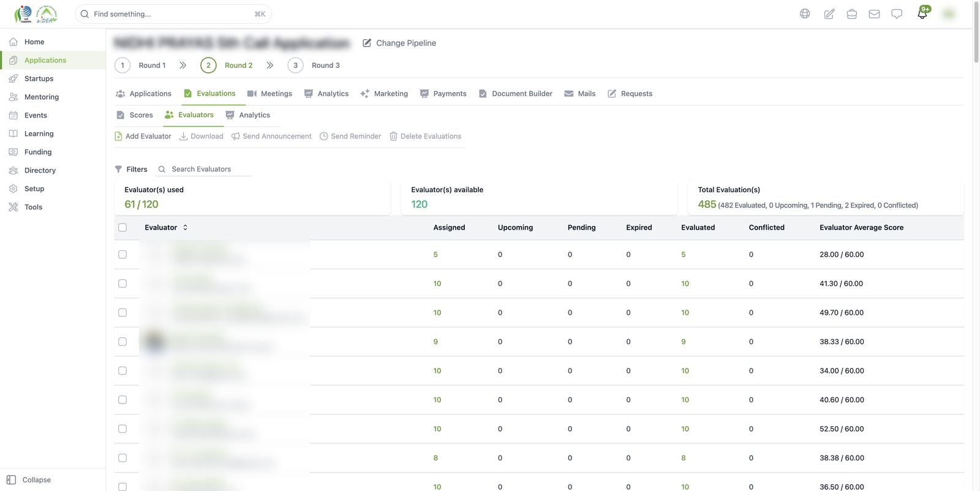
Task: Open the globe language icon
Action: pyautogui.click(x=805, y=13)
